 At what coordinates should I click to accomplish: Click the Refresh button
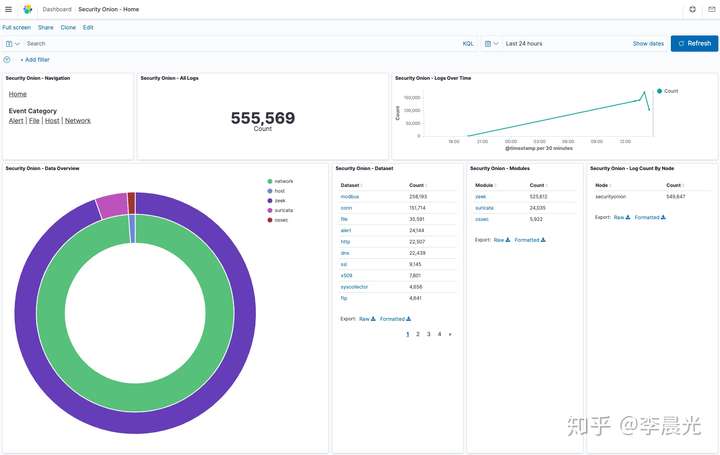point(694,43)
